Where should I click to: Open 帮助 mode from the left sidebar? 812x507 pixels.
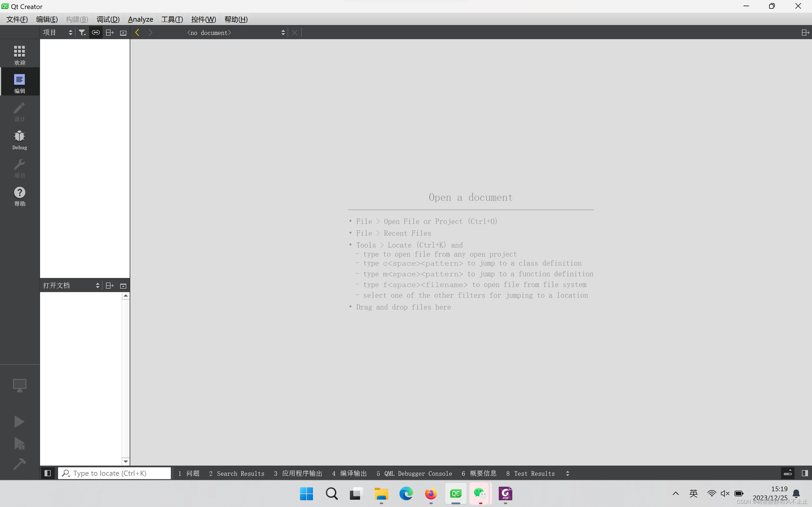point(19,196)
